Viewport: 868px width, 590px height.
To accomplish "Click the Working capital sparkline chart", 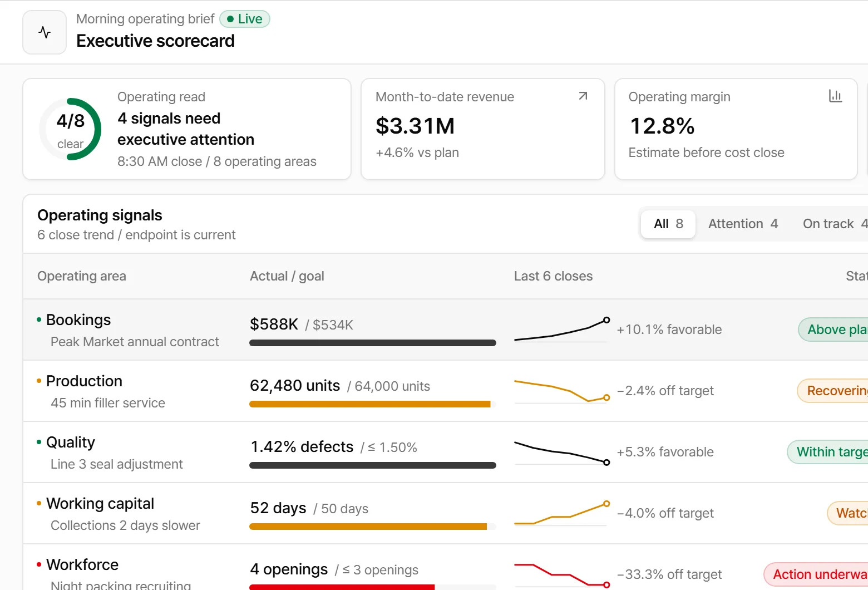I will tap(562, 513).
